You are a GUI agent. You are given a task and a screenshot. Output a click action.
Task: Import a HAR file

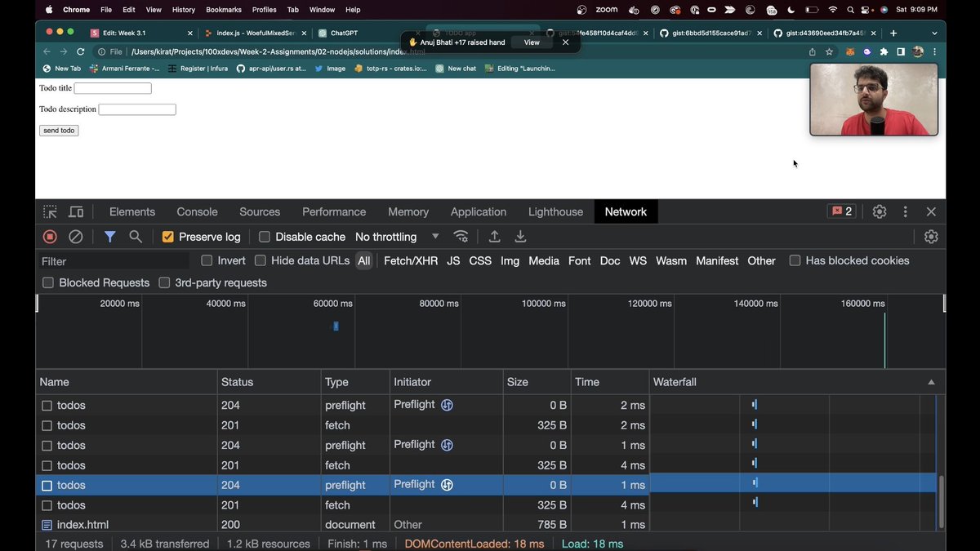493,236
